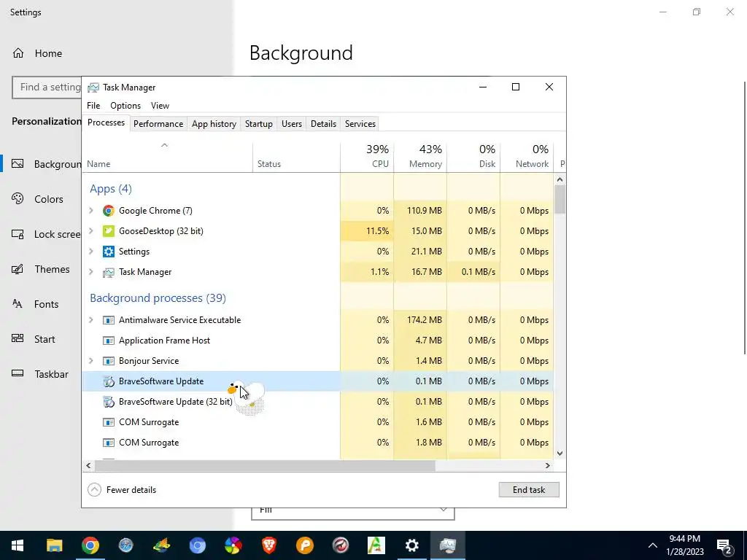Open Start icon in Settings sidebar
Screen dimensions: 747x560
[18, 338]
